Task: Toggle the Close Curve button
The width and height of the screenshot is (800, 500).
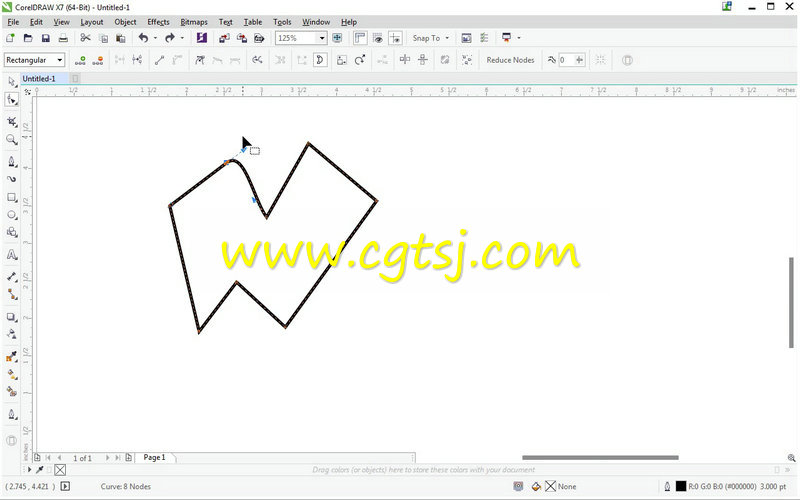Action: [320, 60]
